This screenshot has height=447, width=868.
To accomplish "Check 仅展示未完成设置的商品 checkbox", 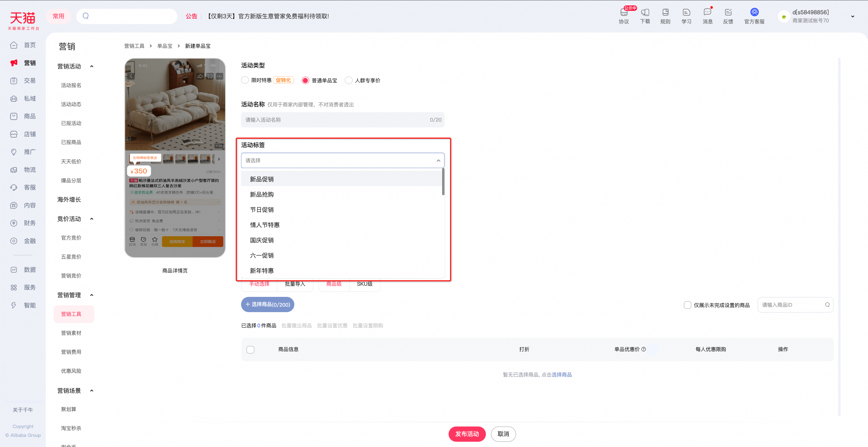I will pyautogui.click(x=688, y=305).
